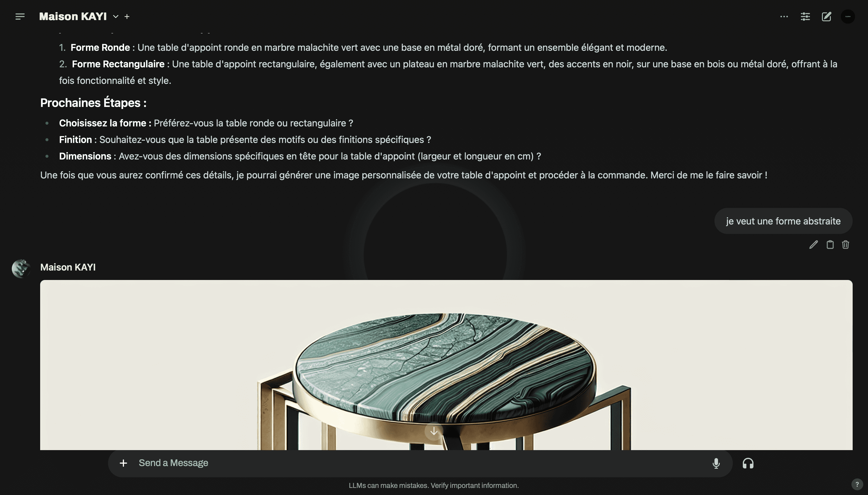
Task: Edit the 'je veut une forme abstraite' message
Action: (813, 245)
